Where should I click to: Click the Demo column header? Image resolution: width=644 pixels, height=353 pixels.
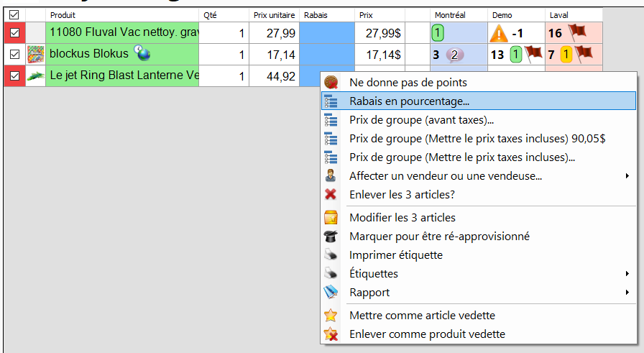(x=516, y=15)
